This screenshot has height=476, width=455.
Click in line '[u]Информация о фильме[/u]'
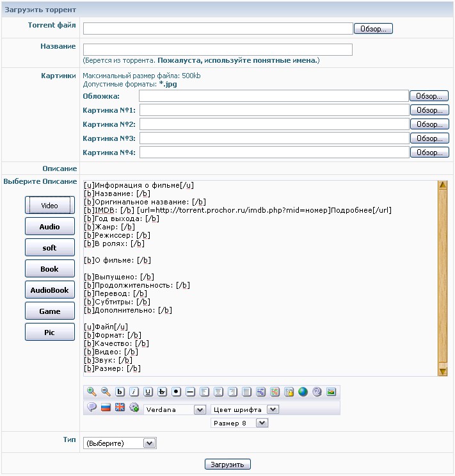pyautogui.click(x=139, y=185)
